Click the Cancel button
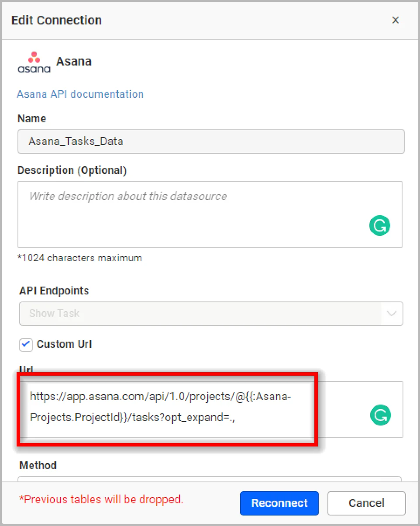The width and height of the screenshot is (420, 526). coord(366,503)
